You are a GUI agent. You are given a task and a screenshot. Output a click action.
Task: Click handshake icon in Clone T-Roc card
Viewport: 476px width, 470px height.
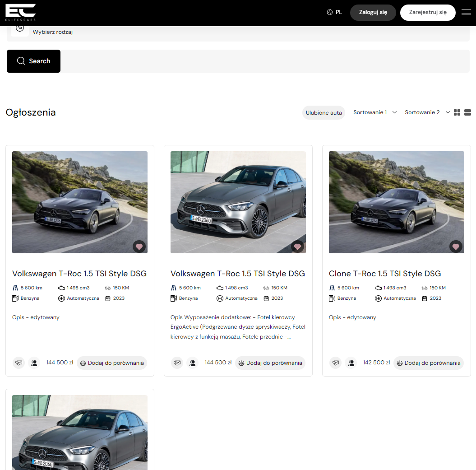point(335,363)
